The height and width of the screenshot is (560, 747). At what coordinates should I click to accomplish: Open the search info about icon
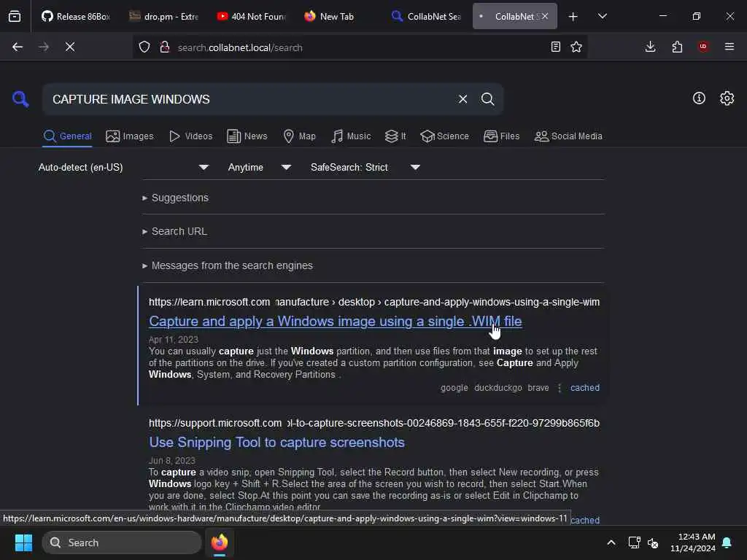(699, 98)
